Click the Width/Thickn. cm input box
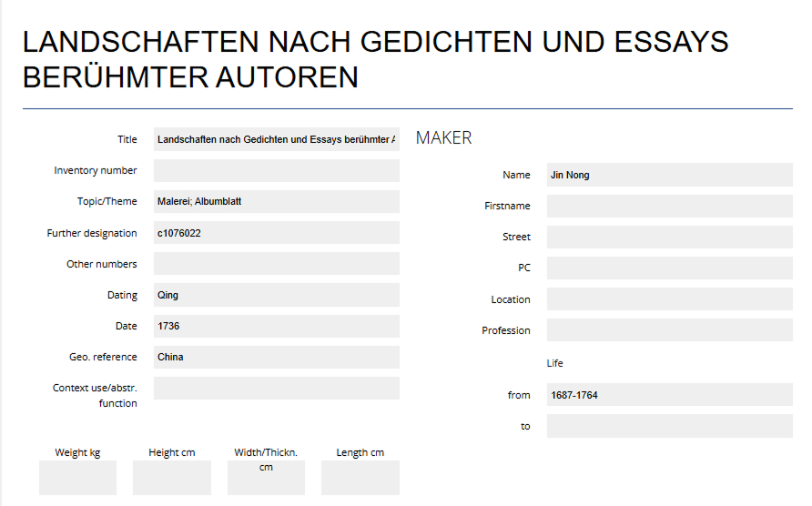812x506 pixels. coord(266,483)
